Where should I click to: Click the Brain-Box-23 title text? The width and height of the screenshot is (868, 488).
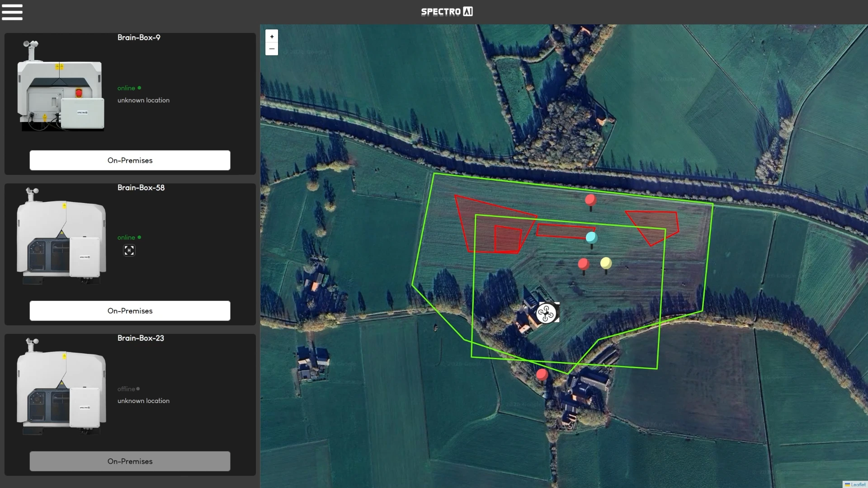tap(141, 338)
